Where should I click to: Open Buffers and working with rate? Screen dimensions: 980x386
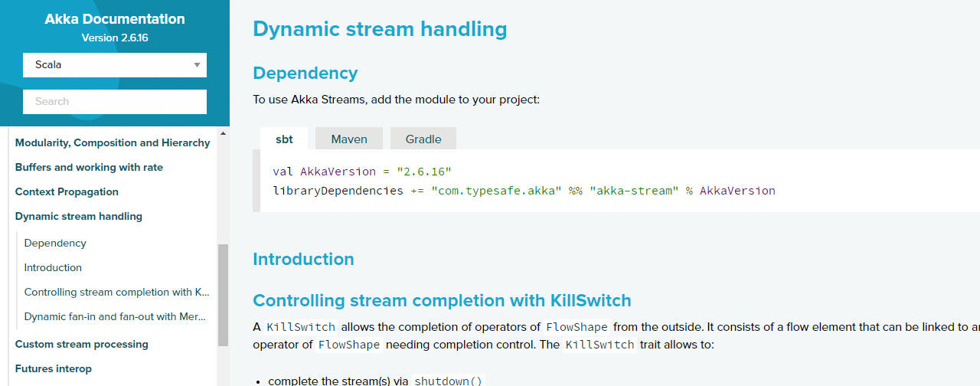pyautogui.click(x=89, y=167)
